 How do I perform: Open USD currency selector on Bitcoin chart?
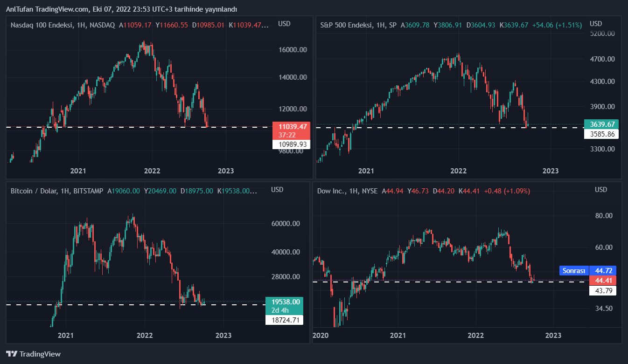(278, 190)
